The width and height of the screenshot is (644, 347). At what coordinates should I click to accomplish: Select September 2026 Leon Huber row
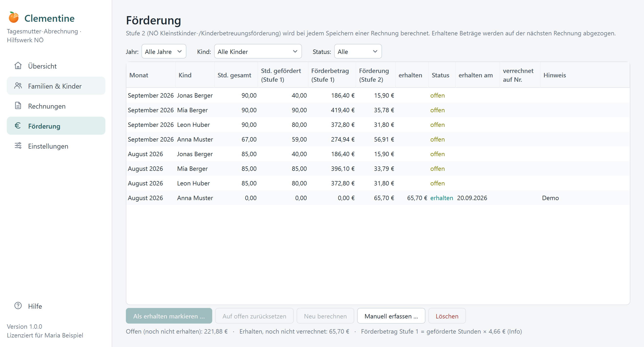(378, 124)
